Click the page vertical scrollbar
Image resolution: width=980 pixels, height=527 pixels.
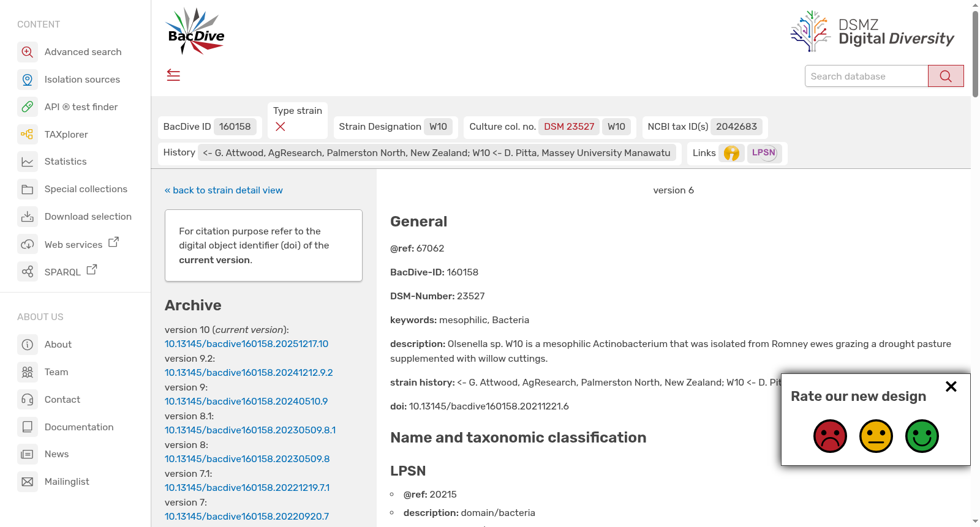975,54
